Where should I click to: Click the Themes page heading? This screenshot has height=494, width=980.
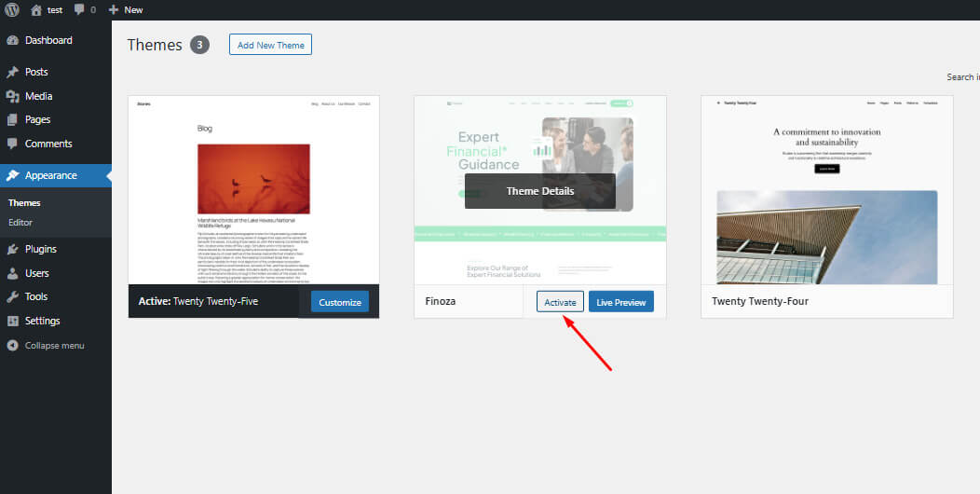(155, 45)
